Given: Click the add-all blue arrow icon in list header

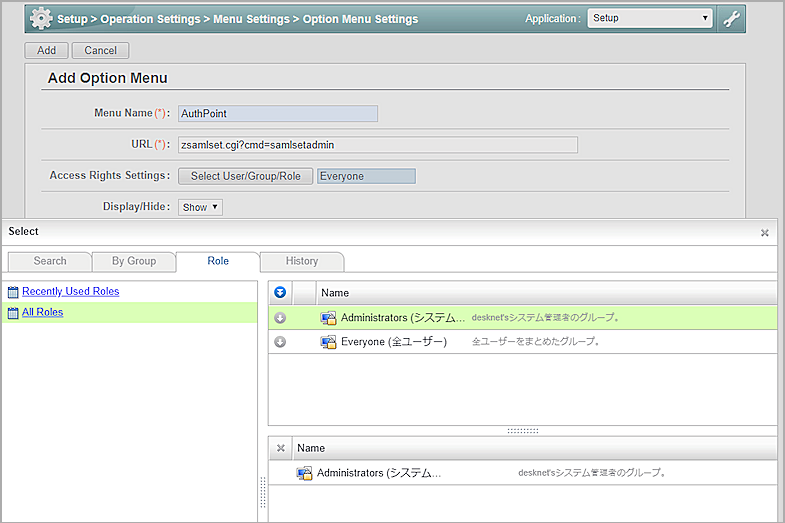Looking at the screenshot, I should tap(281, 292).
